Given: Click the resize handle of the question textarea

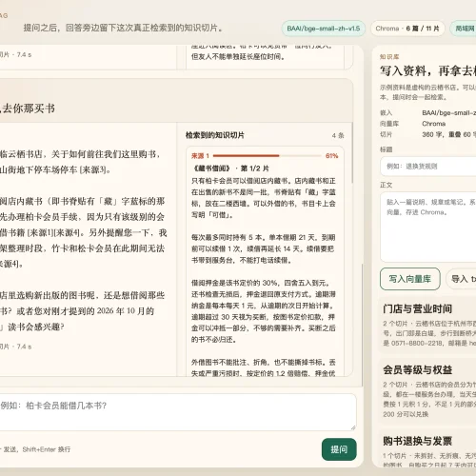Looking at the screenshot, I should [x=353, y=427].
